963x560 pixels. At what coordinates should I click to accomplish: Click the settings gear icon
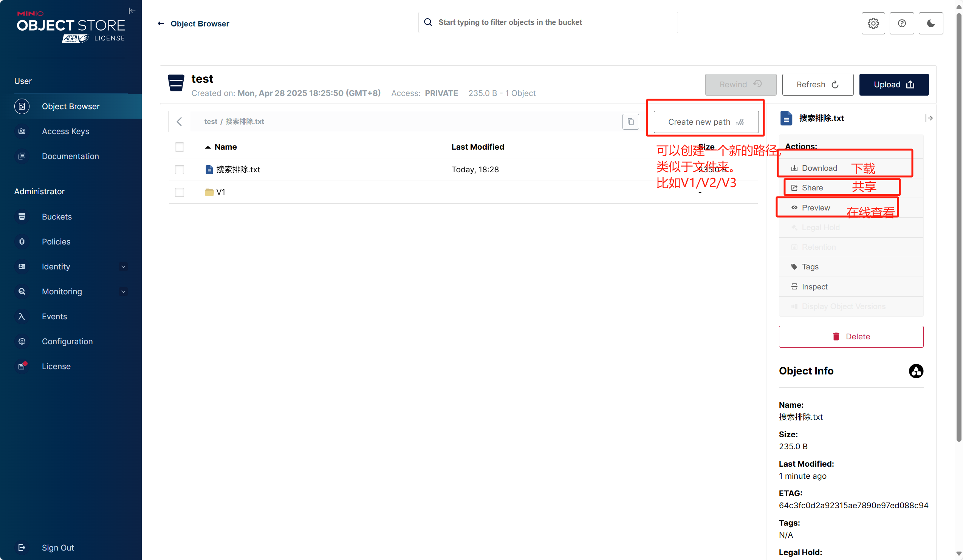point(873,23)
